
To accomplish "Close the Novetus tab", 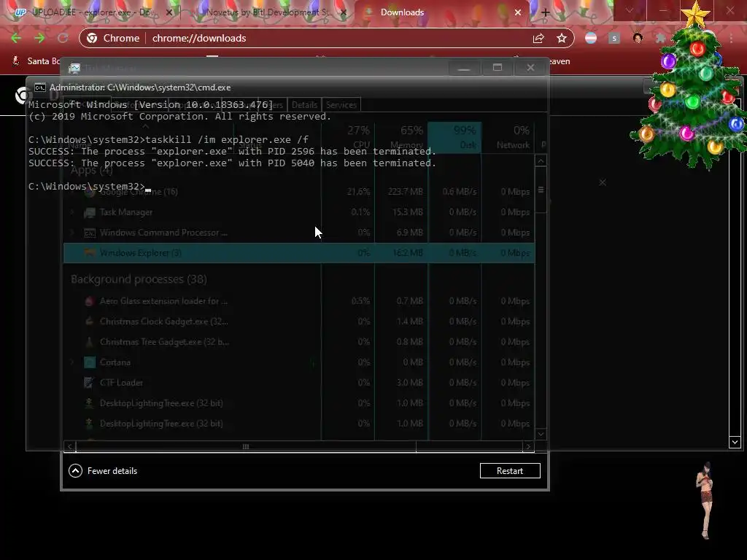I will (x=344, y=12).
